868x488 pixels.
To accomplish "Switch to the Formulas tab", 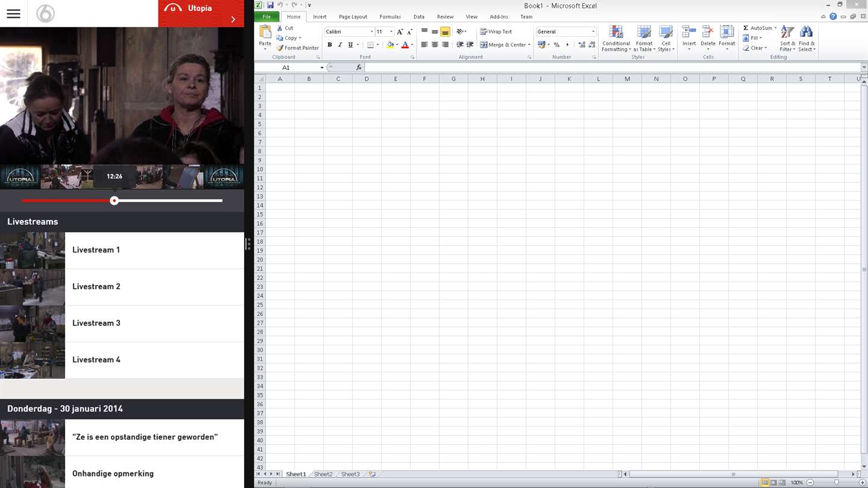I will point(390,16).
